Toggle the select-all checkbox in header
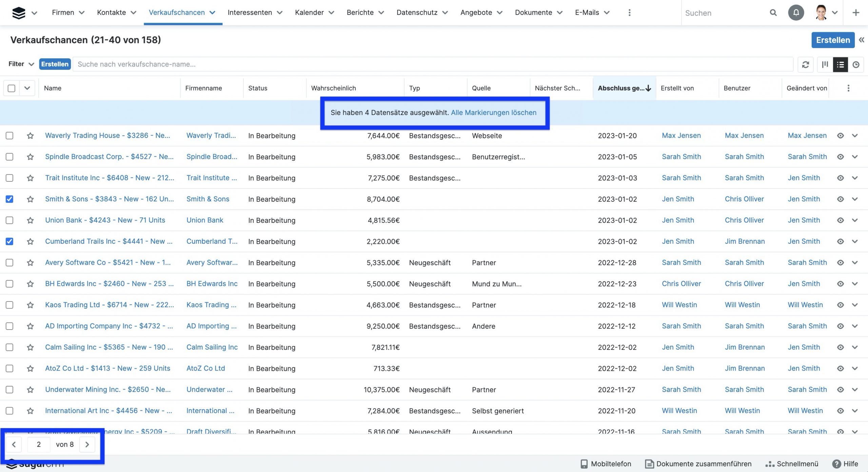868x472 pixels. [11, 88]
